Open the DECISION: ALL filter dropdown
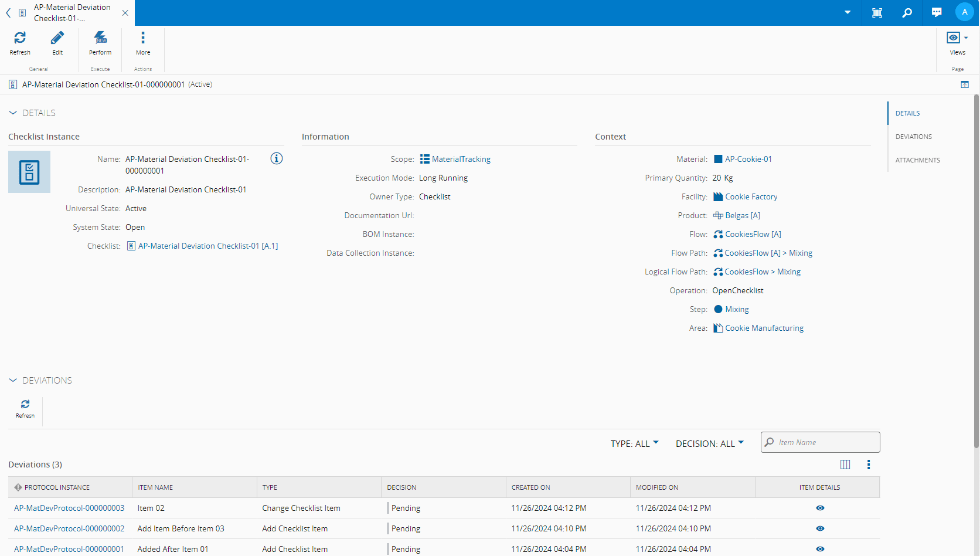 tap(709, 444)
